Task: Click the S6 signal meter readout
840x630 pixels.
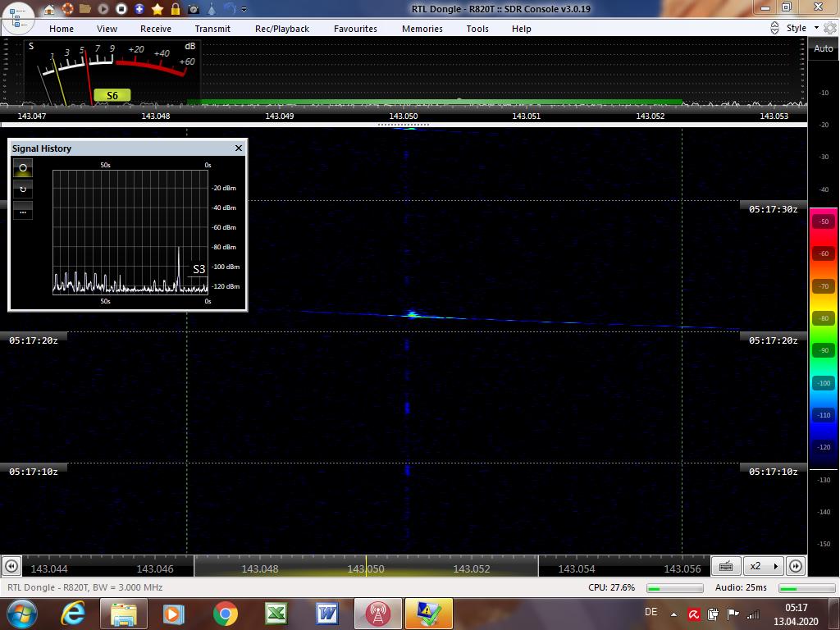Action: [112, 95]
